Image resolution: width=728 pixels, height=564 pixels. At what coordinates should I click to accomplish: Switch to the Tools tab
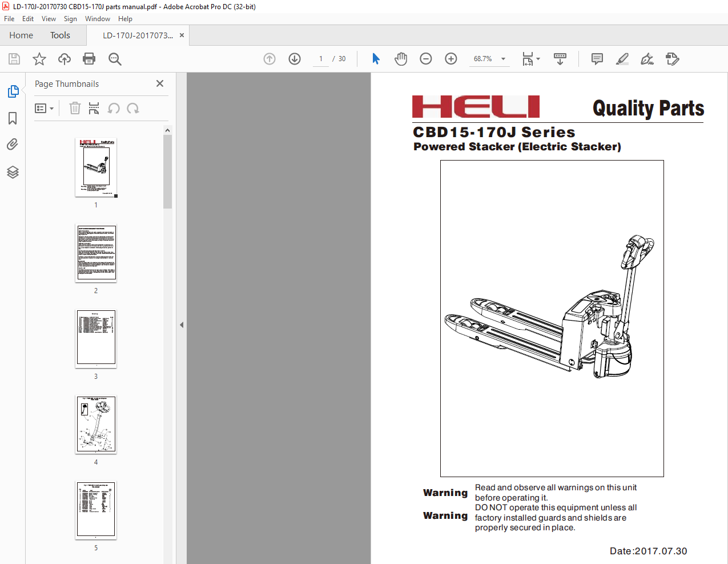[60, 35]
